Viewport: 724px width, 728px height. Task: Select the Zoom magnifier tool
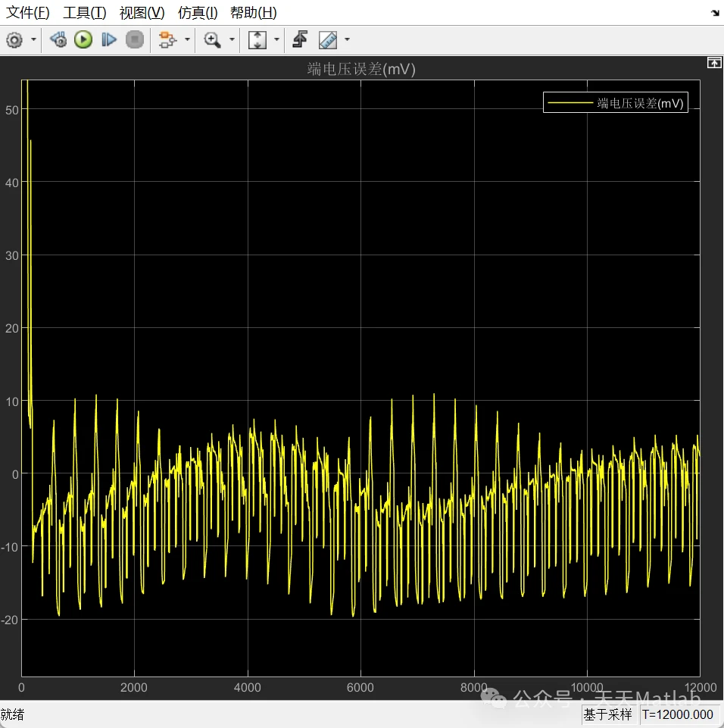coord(213,40)
